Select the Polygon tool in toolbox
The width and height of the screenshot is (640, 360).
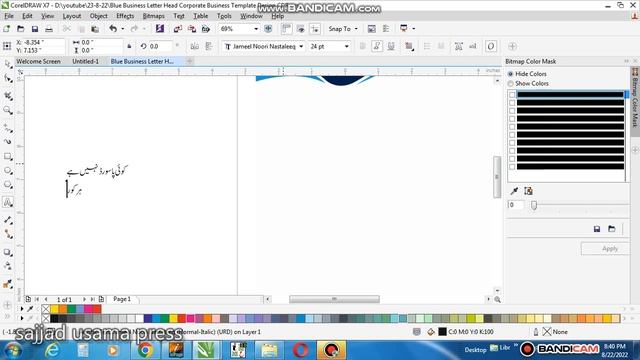[x=8, y=185]
